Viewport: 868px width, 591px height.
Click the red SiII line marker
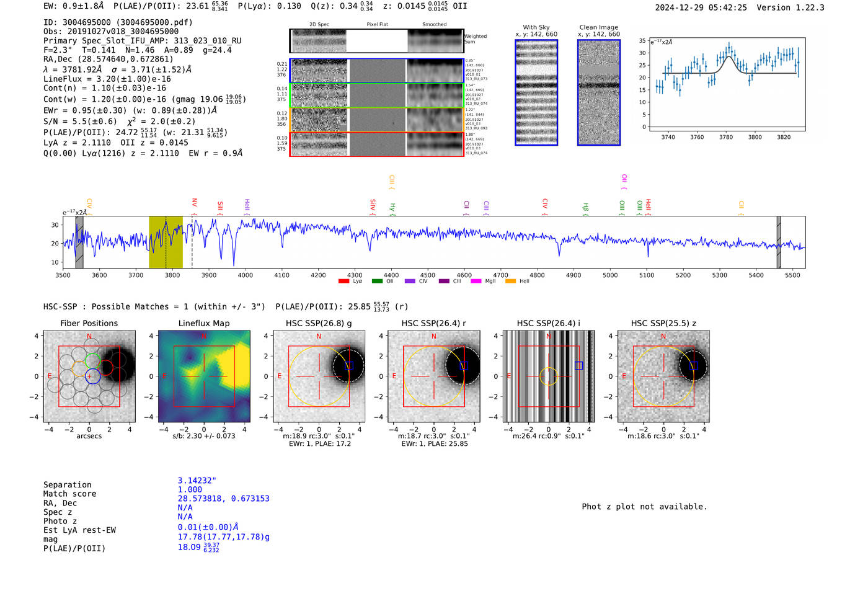click(220, 207)
